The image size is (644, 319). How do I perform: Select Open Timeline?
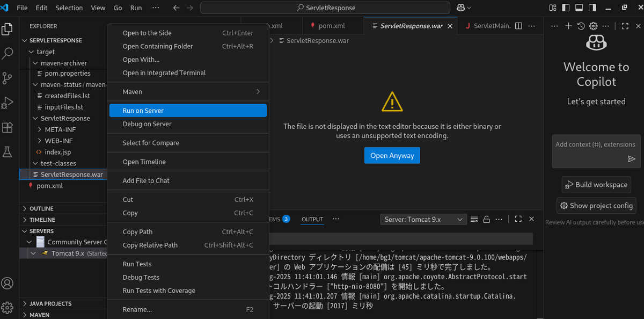coord(188,162)
